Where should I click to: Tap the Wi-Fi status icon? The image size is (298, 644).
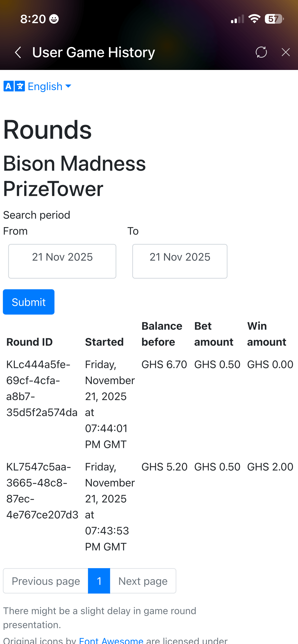[254, 19]
